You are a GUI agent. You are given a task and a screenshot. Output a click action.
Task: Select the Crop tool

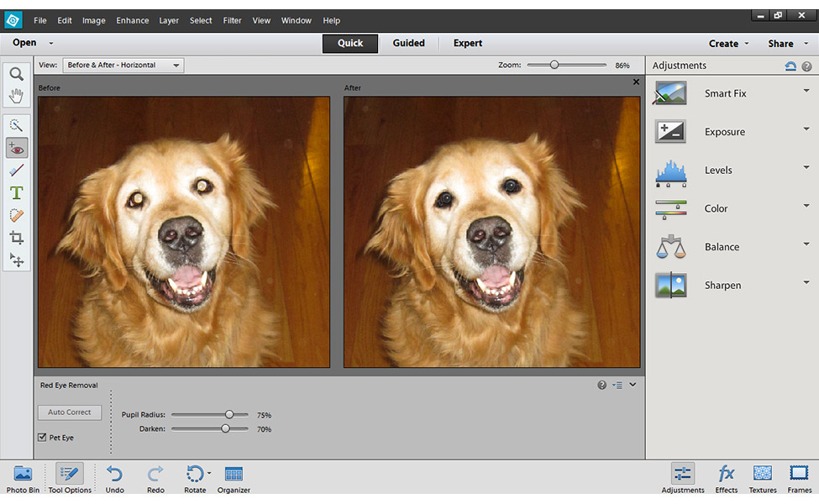pos(16,238)
